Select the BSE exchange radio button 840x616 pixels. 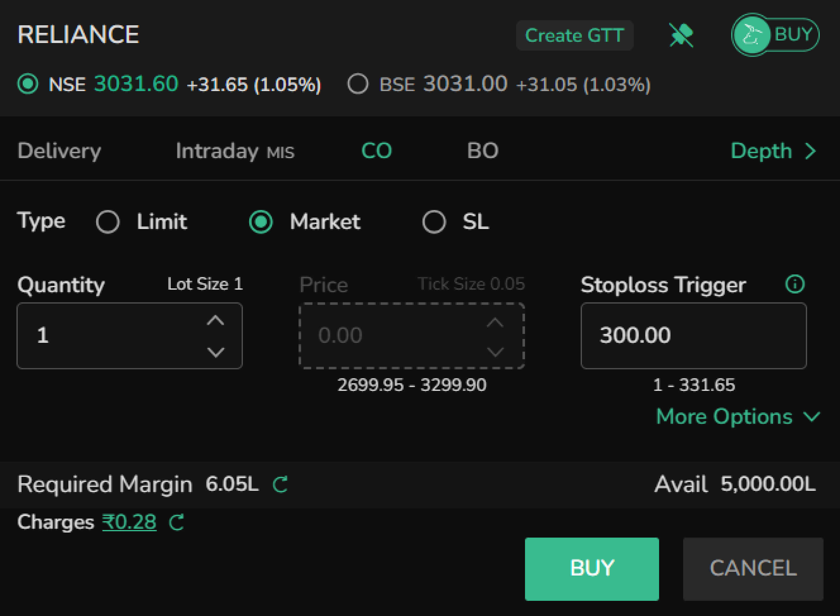click(x=358, y=83)
